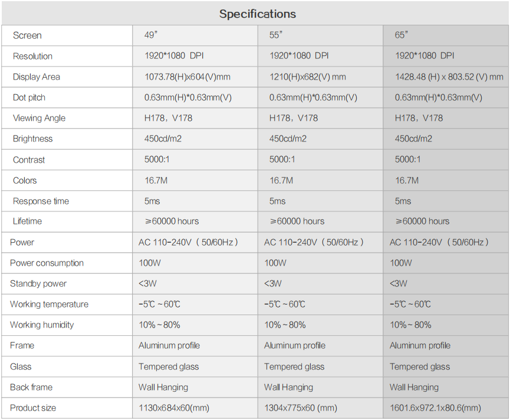Select the 49" screen size cell

(x=151, y=35)
